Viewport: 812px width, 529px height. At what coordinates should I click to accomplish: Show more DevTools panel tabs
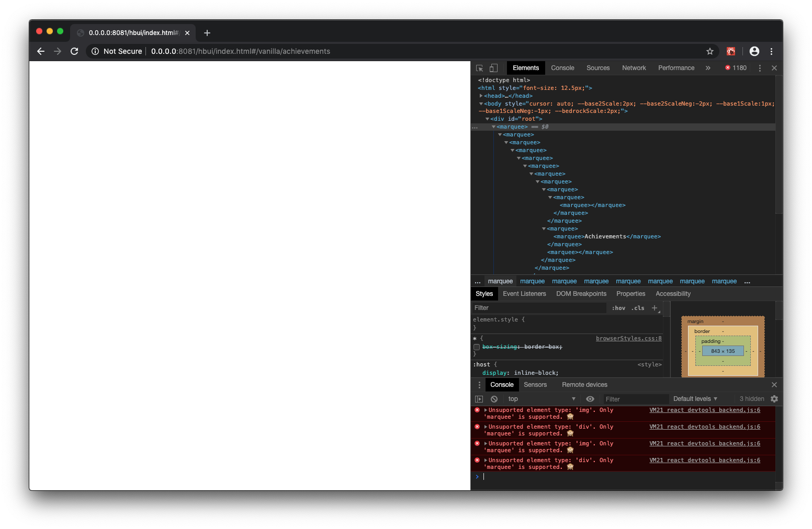(x=708, y=68)
